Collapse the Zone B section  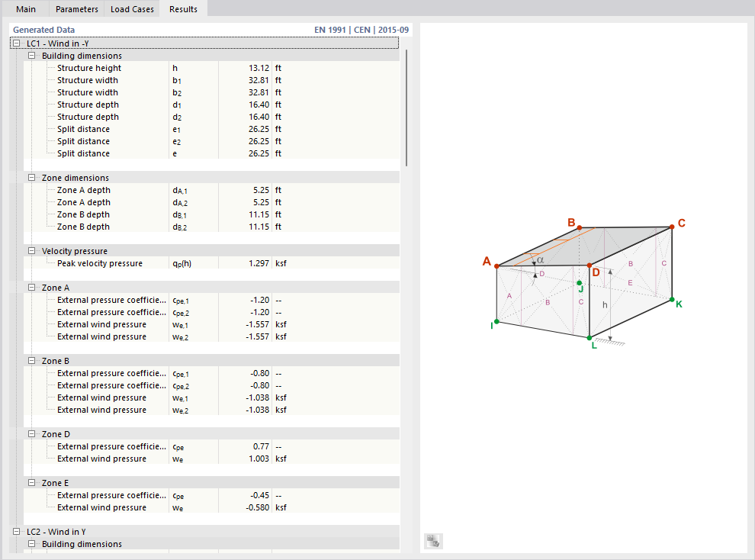31,360
